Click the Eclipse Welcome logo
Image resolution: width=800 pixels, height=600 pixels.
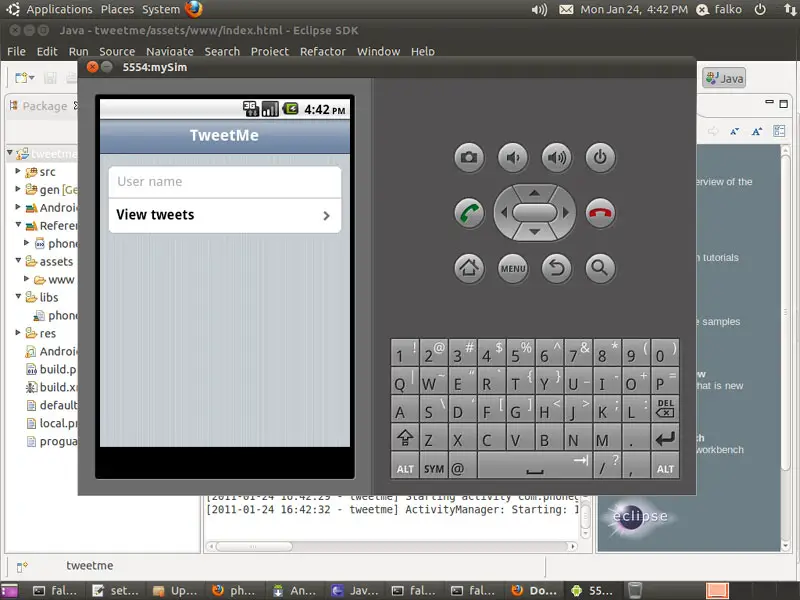(640, 517)
